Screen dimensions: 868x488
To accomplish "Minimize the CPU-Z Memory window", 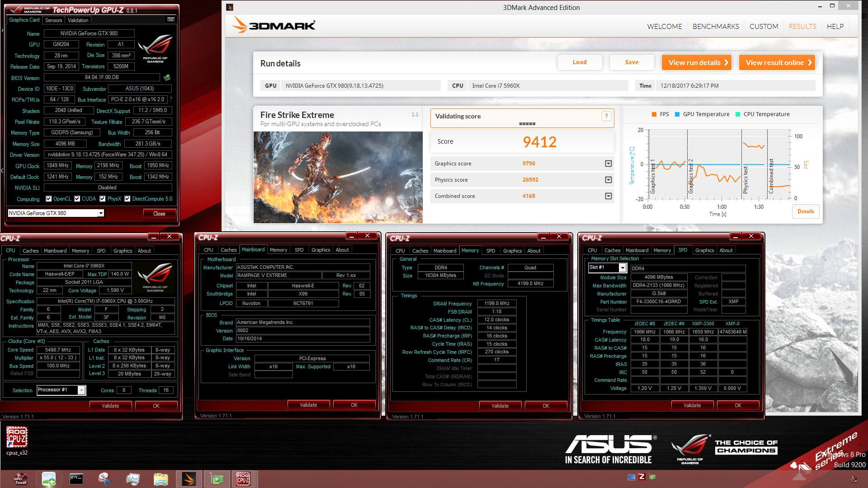I will point(544,237).
